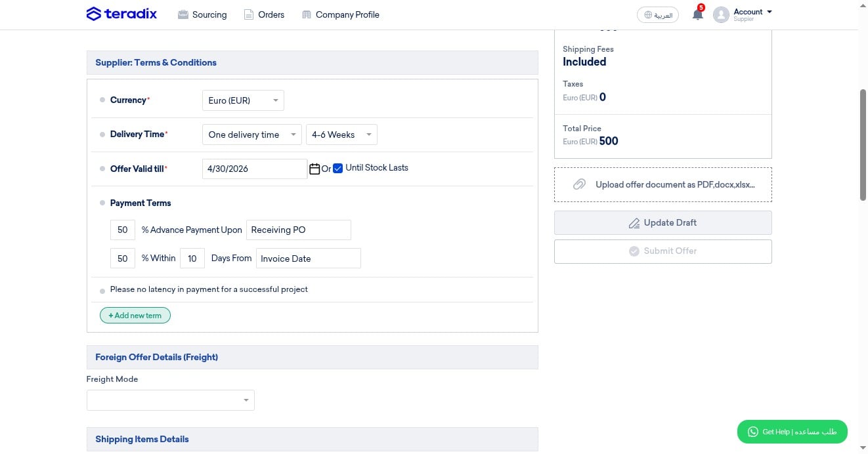This screenshot has width=868, height=454.
Task: Click the Submit Offer button
Action: (663, 251)
